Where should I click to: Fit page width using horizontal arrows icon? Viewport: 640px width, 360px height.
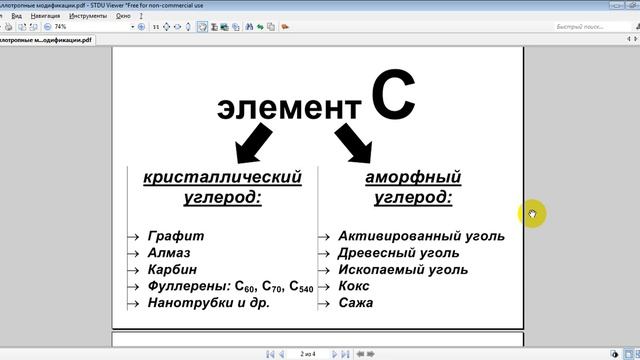click(x=178, y=27)
